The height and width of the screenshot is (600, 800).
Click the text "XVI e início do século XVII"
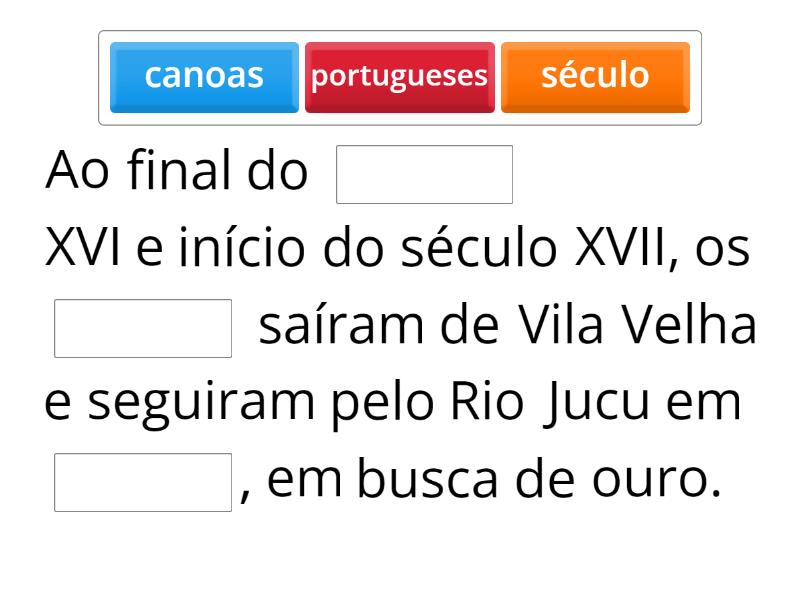[x=355, y=249]
